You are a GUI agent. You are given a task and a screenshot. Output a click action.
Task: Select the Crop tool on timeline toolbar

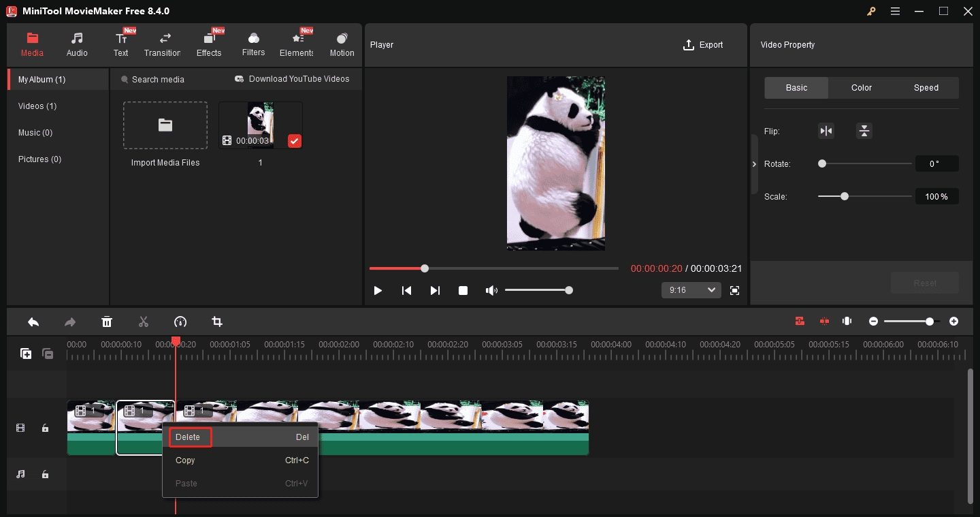tap(217, 322)
